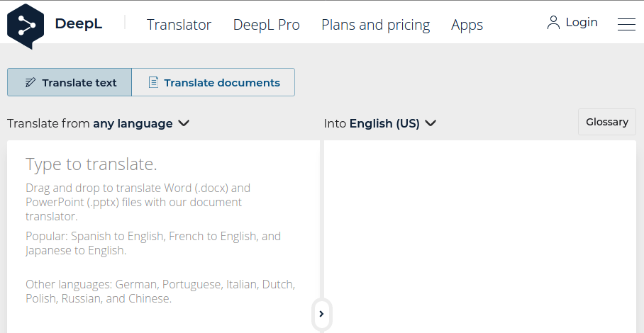The height and width of the screenshot is (333, 644).
Task: Click the DeepL brand name text
Action: point(79,24)
